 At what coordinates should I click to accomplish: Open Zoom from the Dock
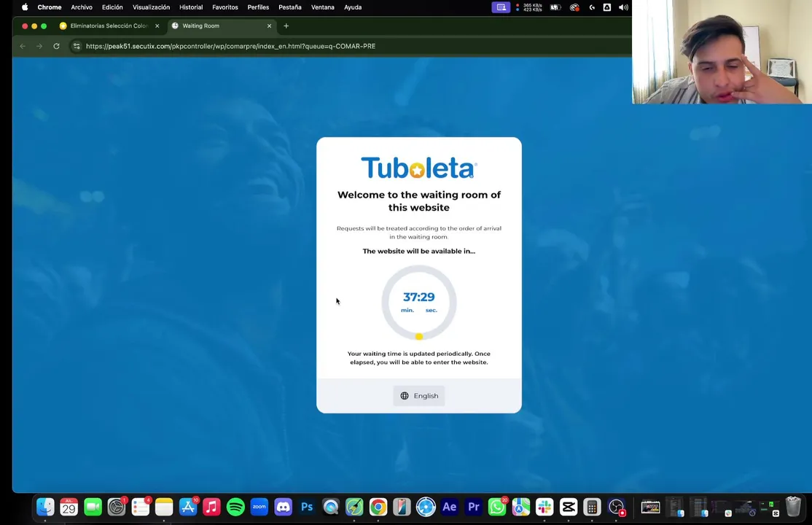259,507
